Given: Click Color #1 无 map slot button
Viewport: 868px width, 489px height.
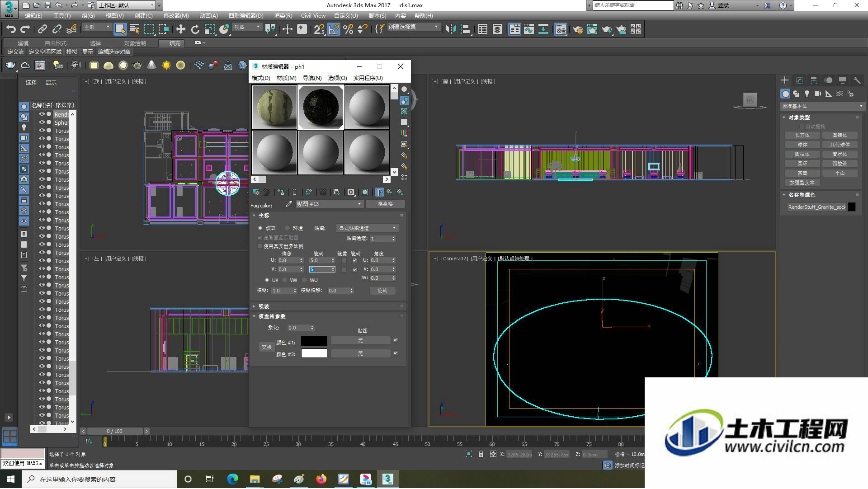Looking at the screenshot, I should (x=360, y=340).
